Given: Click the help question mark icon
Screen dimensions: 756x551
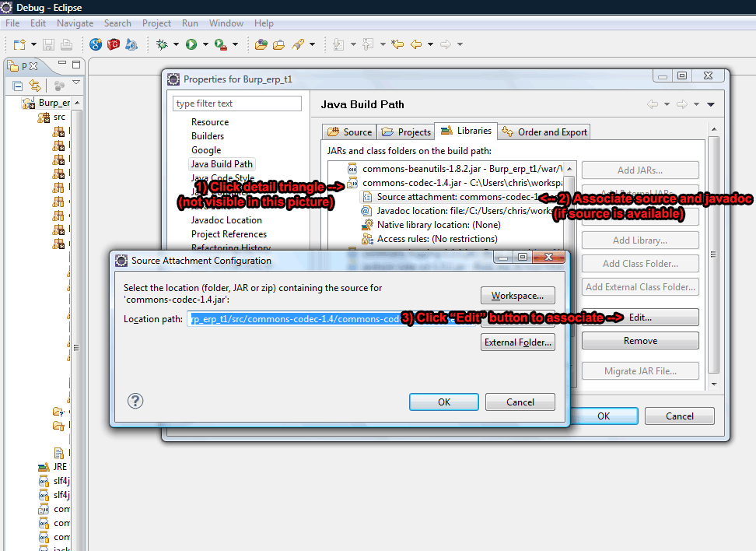Looking at the screenshot, I should (135, 401).
